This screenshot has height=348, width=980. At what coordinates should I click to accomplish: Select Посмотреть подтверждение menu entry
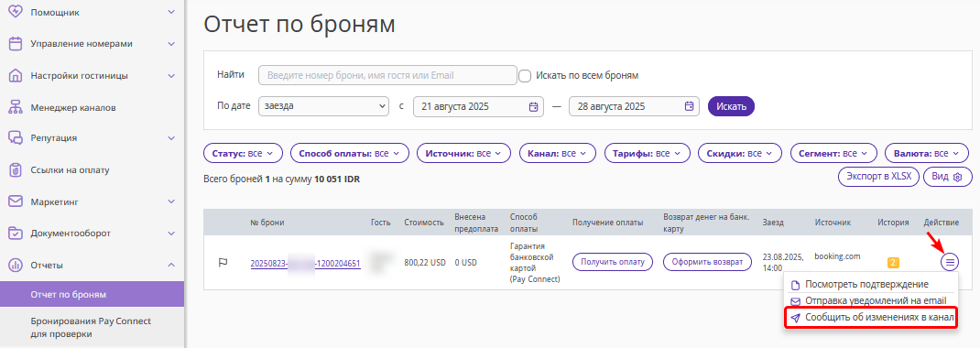point(866,285)
